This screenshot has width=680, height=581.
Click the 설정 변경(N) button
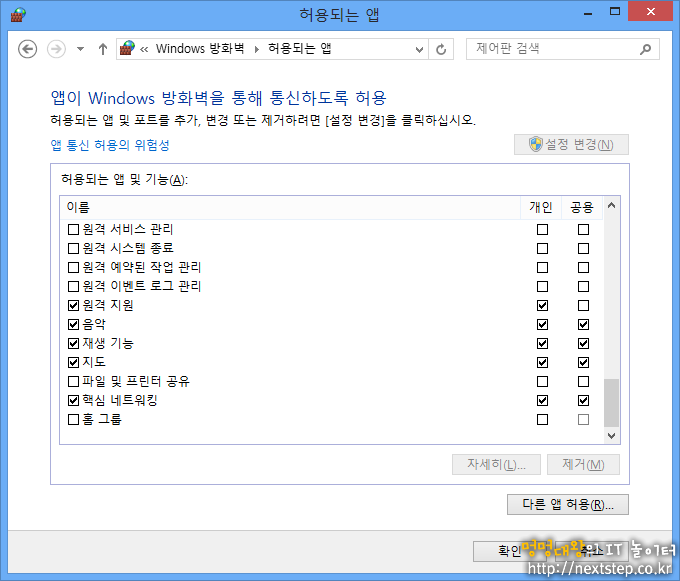click(571, 144)
